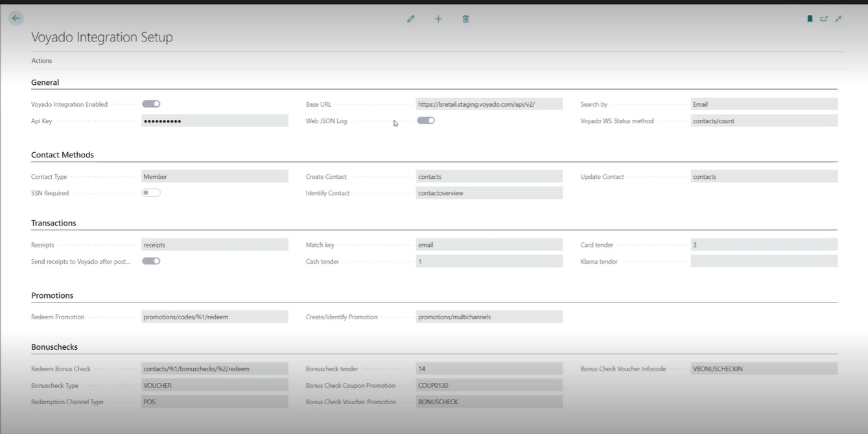Collapse the Bonuschecks section header
The height and width of the screenshot is (434, 868).
tap(54, 347)
